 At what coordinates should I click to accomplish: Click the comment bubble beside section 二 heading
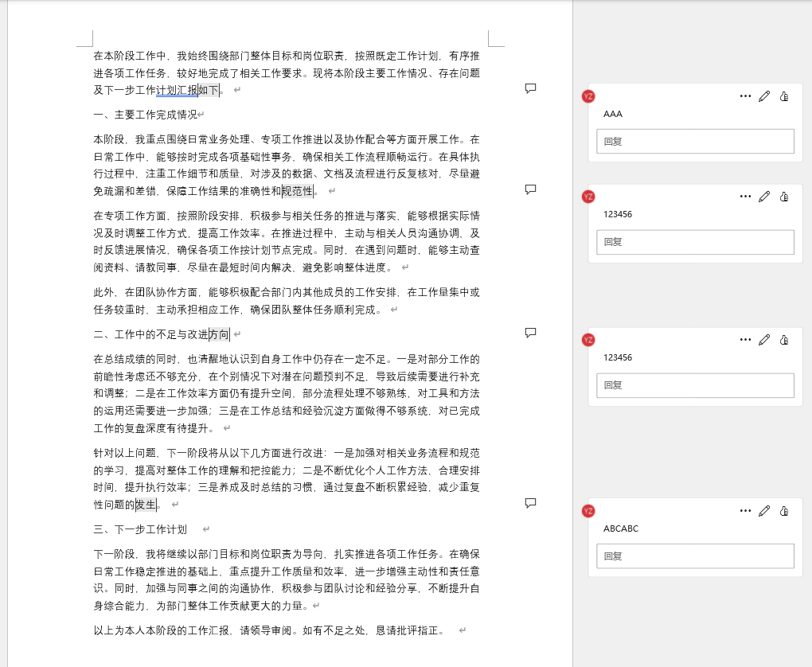tap(530, 333)
